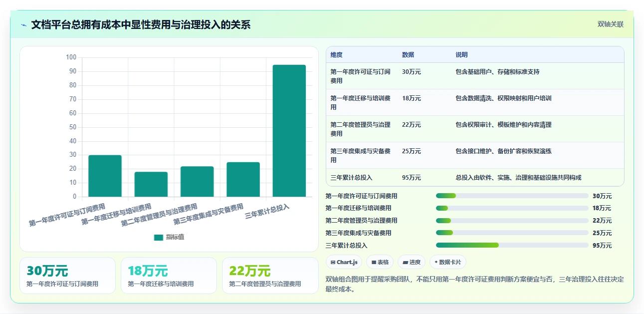This screenshot has height=314, width=644.
Task: Click progress bar for 第二年度管理员与治理费用
Action: [512, 221]
